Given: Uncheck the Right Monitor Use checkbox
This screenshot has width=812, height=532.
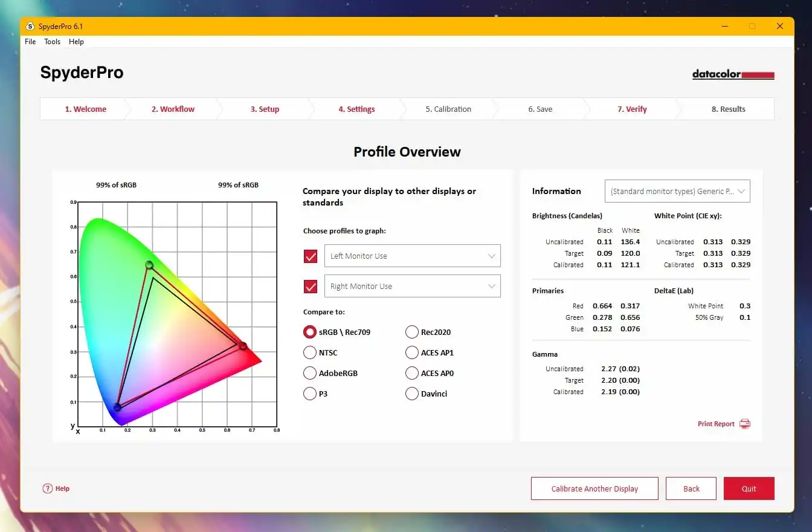Looking at the screenshot, I should (311, 286).
